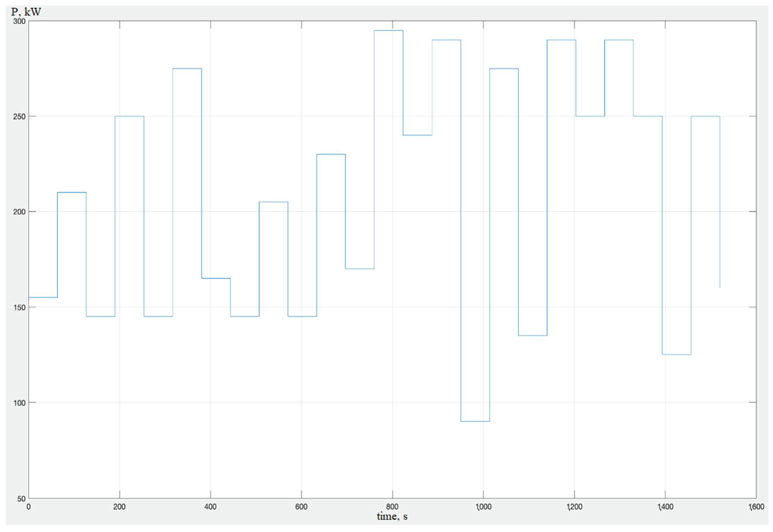Image resolution: width=773 pixels, height=532 pixels.
Task: Click x-axis tick label 1,600
Action: point(756,507)
